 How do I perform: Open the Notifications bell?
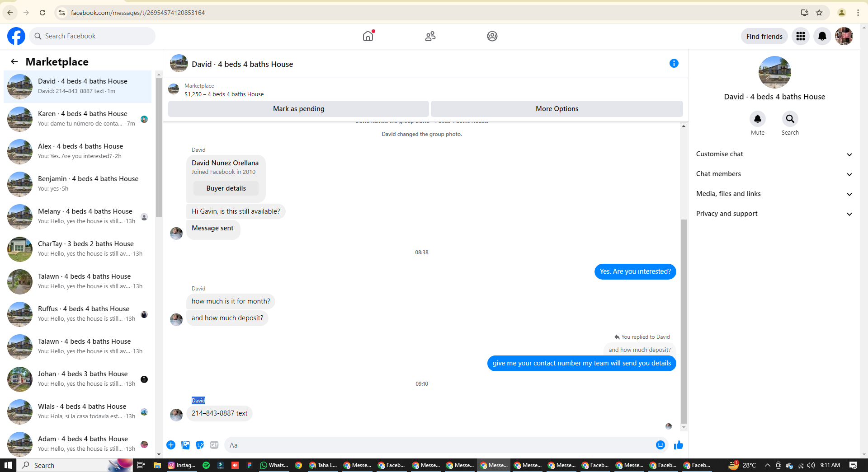pyautogui.click(x=822, y=36)
